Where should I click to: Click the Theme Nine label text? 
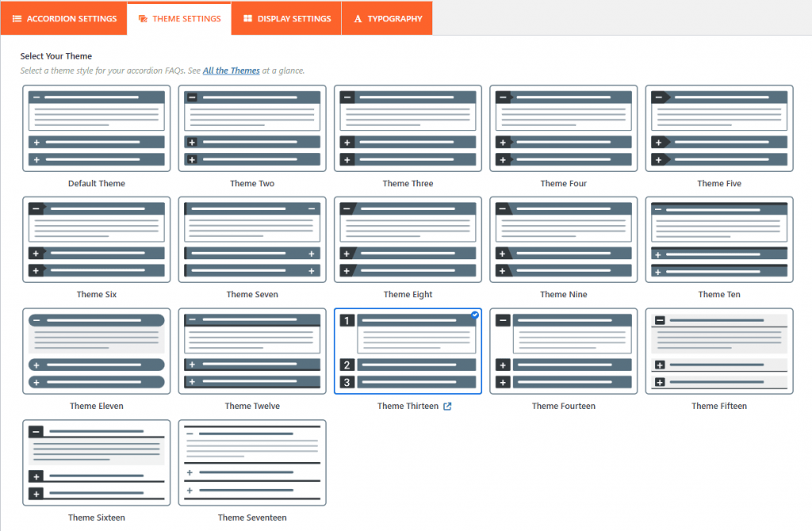point(564,295)
